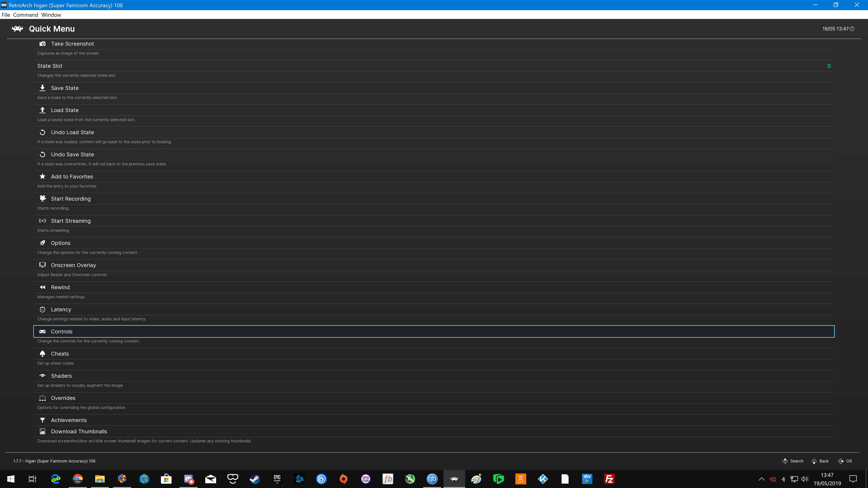Screen dimensions: 868x488
Task: Click the Download Thumbnails image icon
Action: pos(42,432)
